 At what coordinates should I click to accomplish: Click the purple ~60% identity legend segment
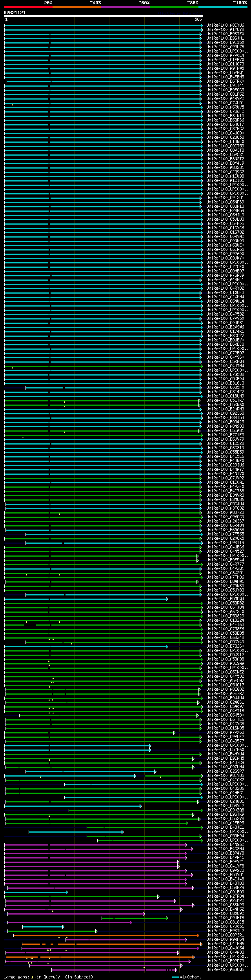point(125,7)
